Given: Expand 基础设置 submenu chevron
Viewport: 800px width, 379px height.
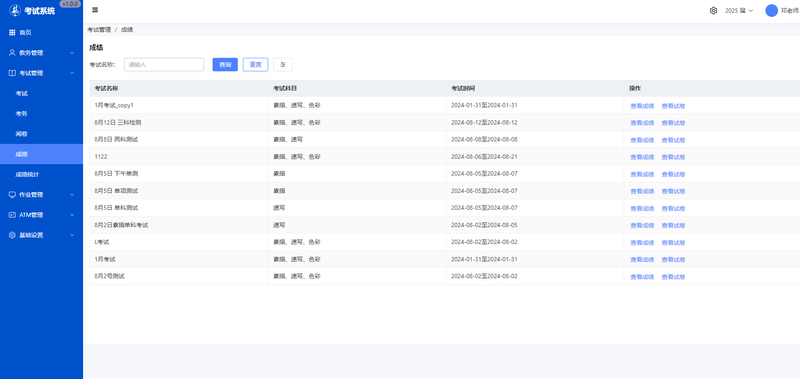Looking at the screenshot, I should pyautogui.click(x=72, y=235).
